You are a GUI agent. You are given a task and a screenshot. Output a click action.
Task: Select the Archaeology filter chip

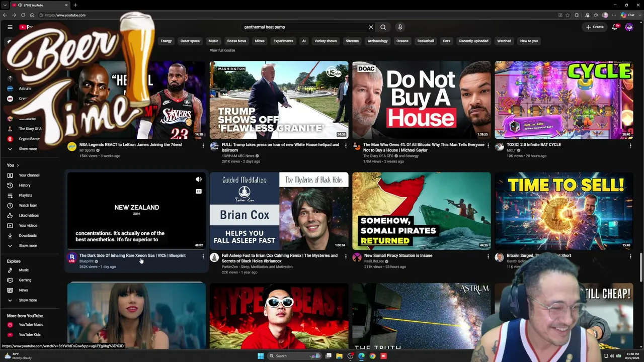377,41
